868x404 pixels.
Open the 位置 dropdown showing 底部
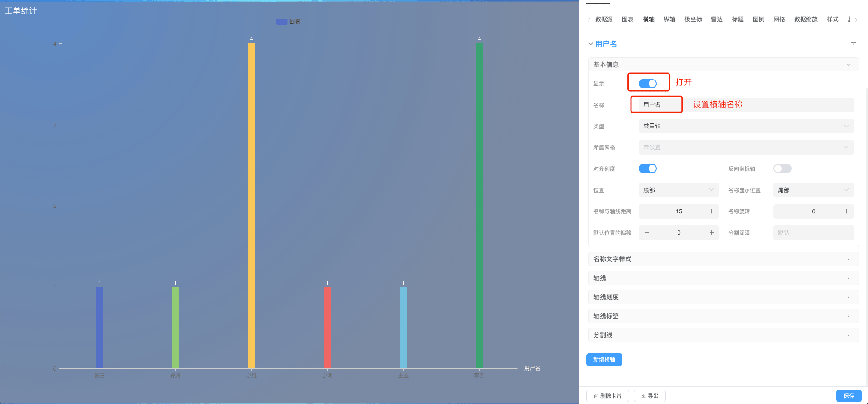pos(678,190)
